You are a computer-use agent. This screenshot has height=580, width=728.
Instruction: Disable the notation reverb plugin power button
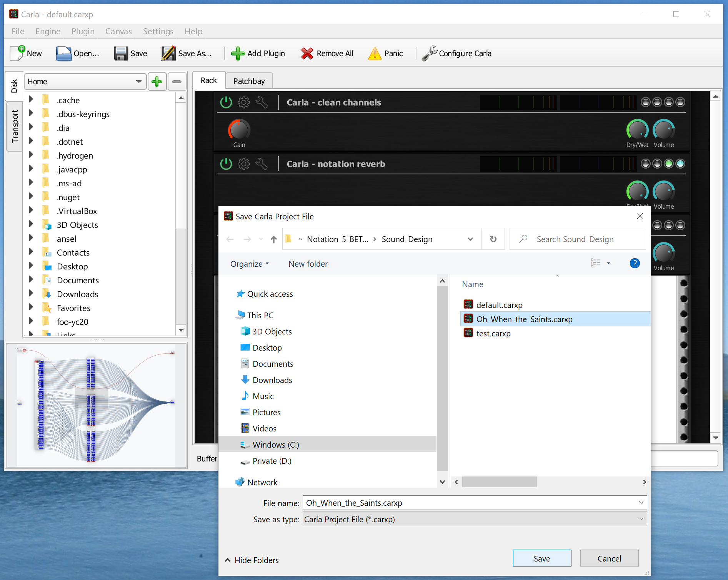click(226, 164)
